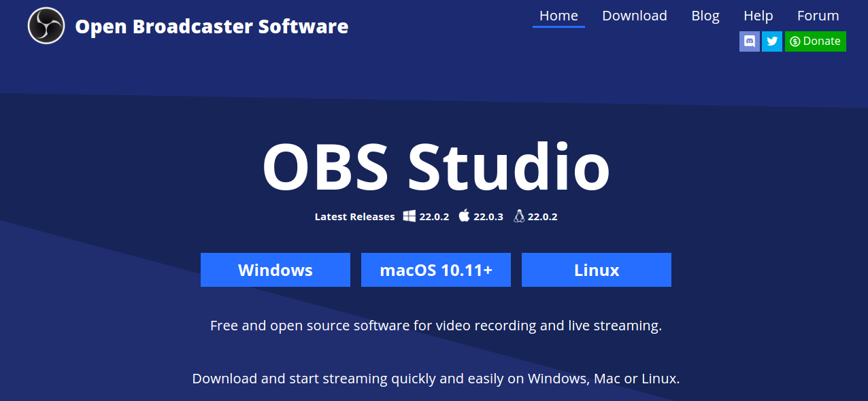Click the 'Free and open source software' tagline
This screenshot has width=868, height=401.
pos(436,326)
